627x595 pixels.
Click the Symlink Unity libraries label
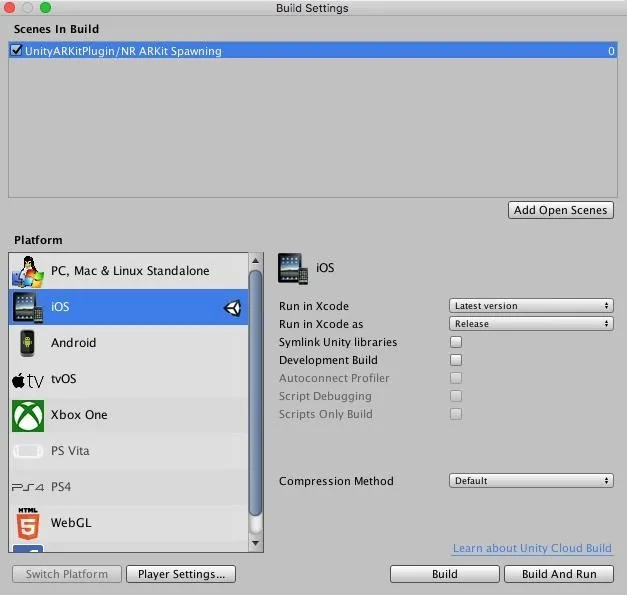(x=338, y=342)
